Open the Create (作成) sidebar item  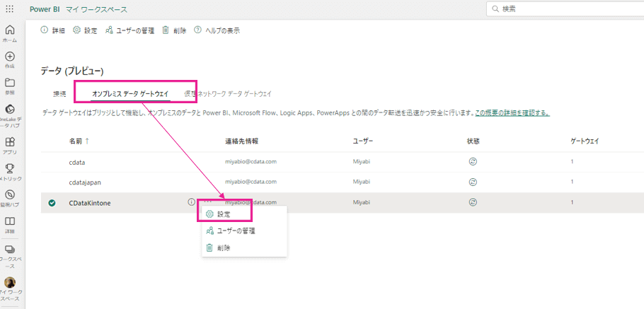point(10,59)
